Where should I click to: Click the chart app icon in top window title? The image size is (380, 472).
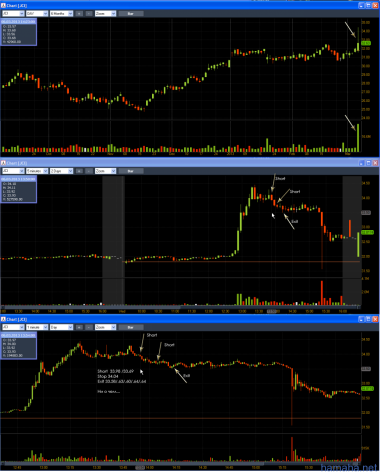[x=3, y=6]
